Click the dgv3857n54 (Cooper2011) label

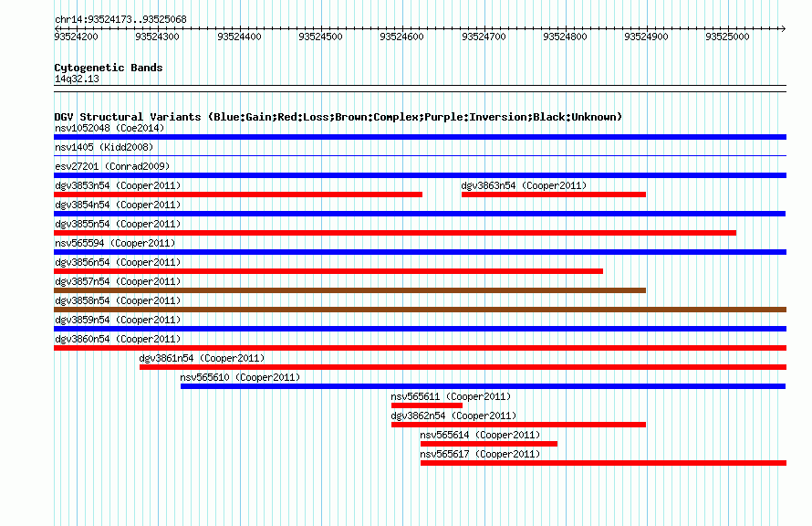point(118,281)
